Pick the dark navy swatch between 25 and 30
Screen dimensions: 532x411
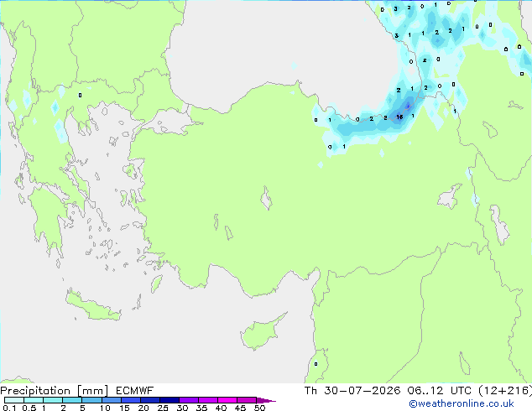[x=170, y=400]
